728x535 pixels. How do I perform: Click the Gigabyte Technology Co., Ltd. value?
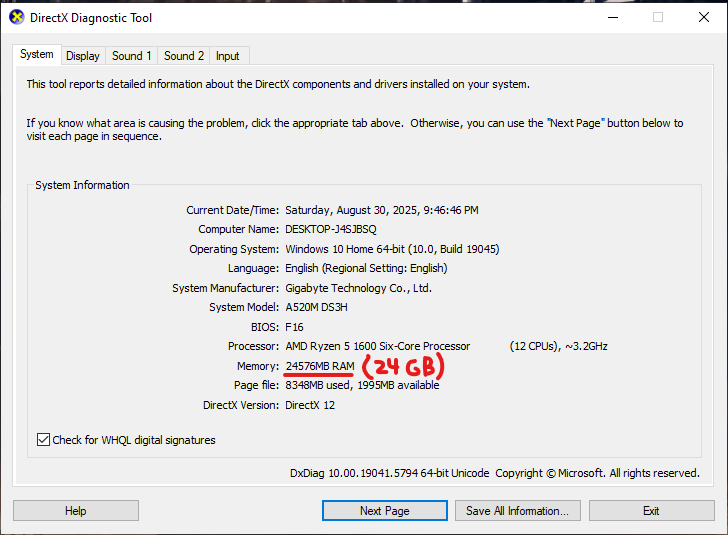coord(358,288)
